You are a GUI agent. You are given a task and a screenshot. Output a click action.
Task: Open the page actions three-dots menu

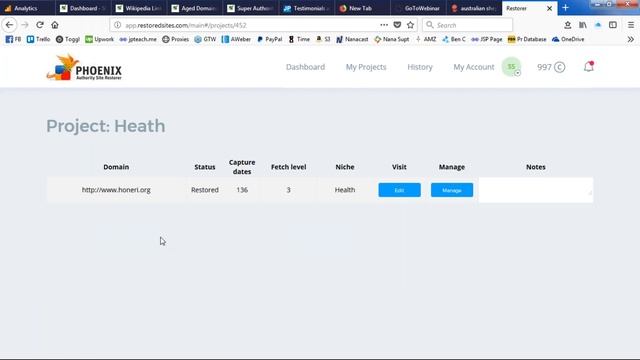(384, 25)
